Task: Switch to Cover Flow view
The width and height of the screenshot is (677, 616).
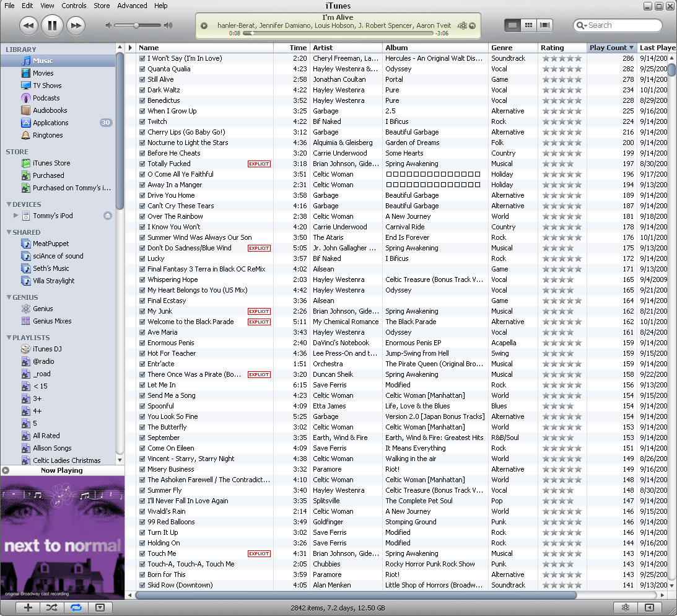Action: click(545, 25)
